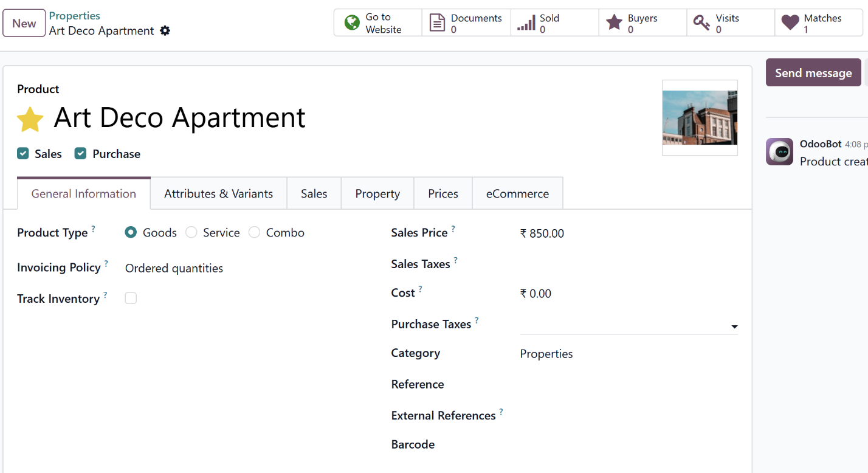Open the Matches stat showing 1
This screenshot has width=868, height=473.
(819, 23)
